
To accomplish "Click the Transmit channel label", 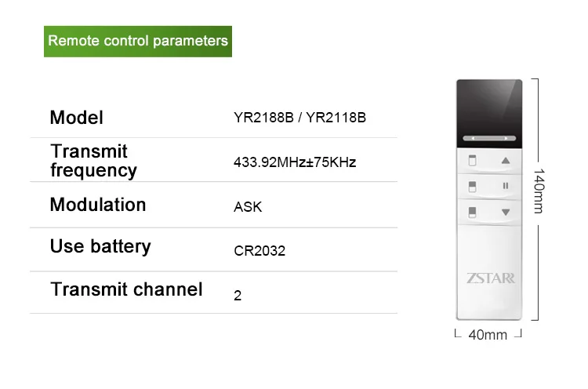I will pos(127,289).
